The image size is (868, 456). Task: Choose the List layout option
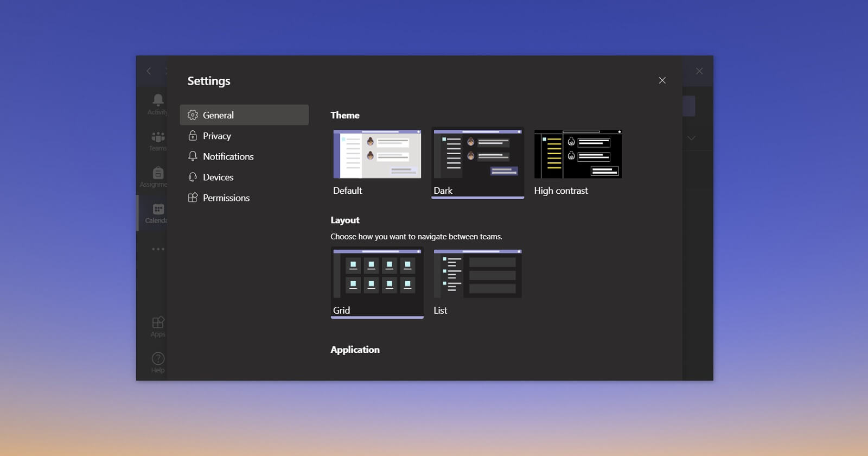477,274
